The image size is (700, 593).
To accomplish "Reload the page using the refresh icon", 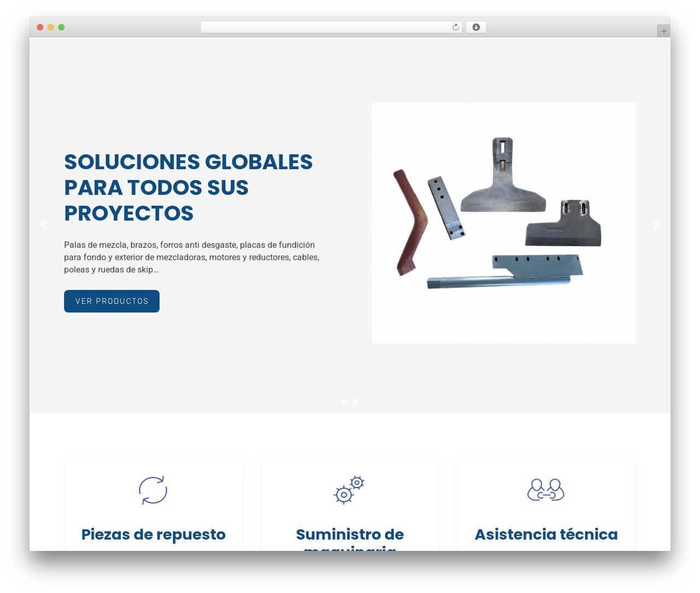I will tap(456, 27).
